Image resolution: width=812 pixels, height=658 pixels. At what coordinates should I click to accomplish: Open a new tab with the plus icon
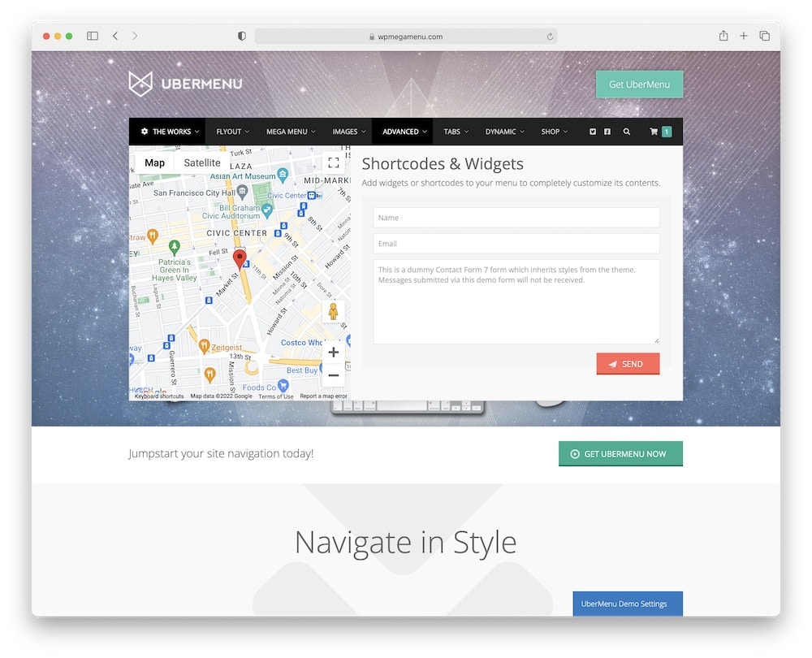point(744,36)
